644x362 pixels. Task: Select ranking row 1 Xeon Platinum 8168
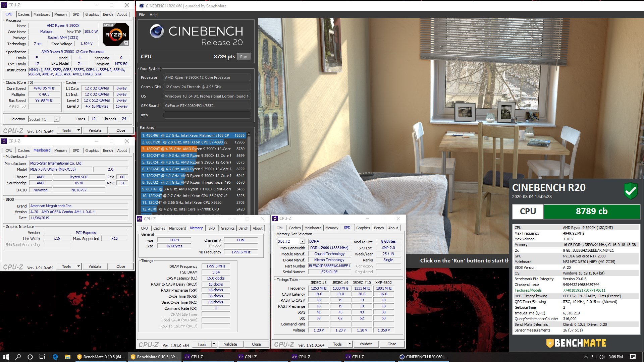194,135
